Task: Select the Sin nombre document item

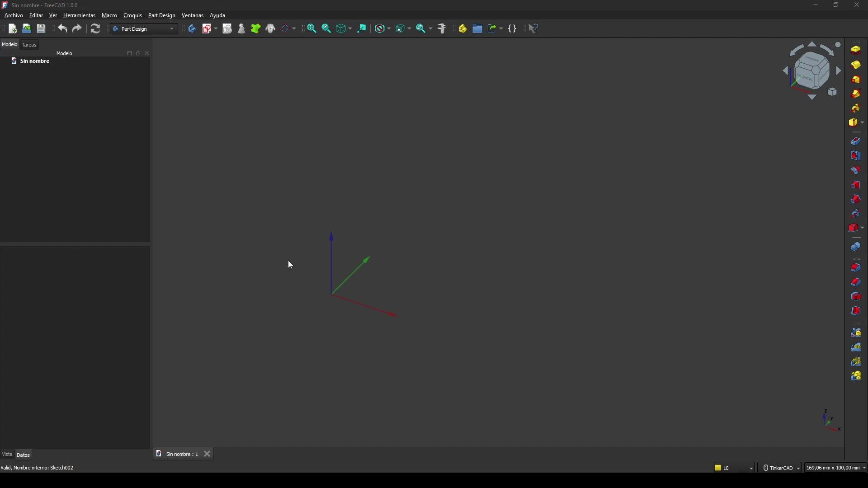Action: 35,61
